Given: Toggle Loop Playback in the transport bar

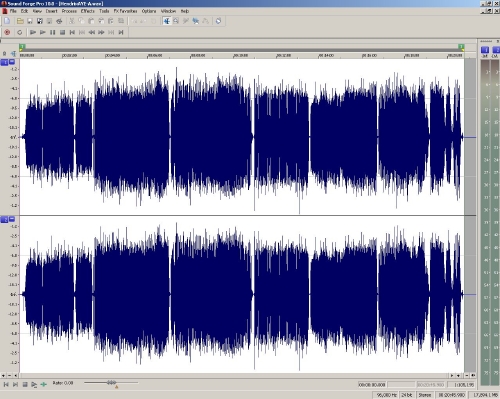Looking at the screenshot, I should pyautogui.click(x=20, y=32).
